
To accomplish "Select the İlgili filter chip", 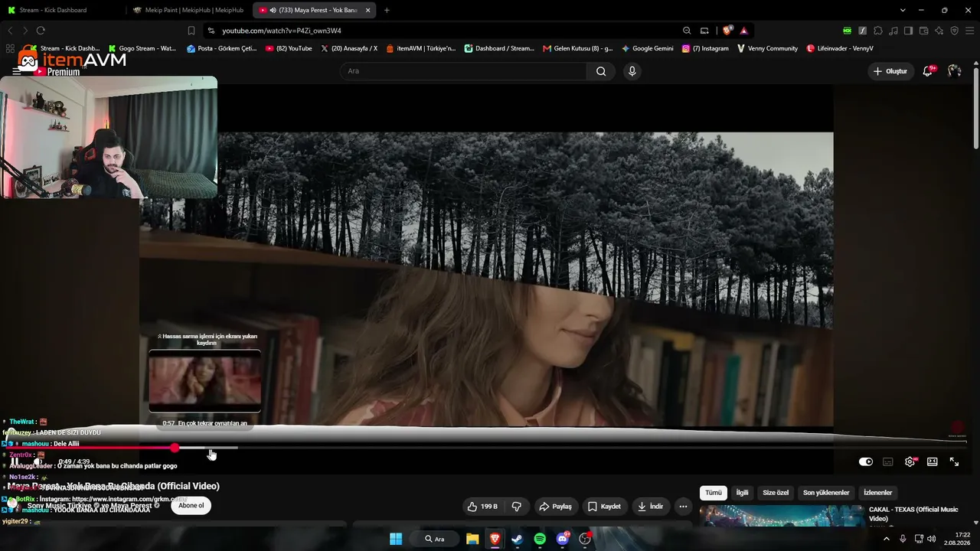I will 742,493.
